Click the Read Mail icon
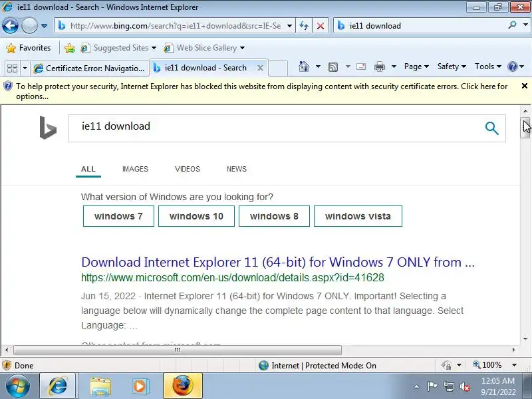 361,66
